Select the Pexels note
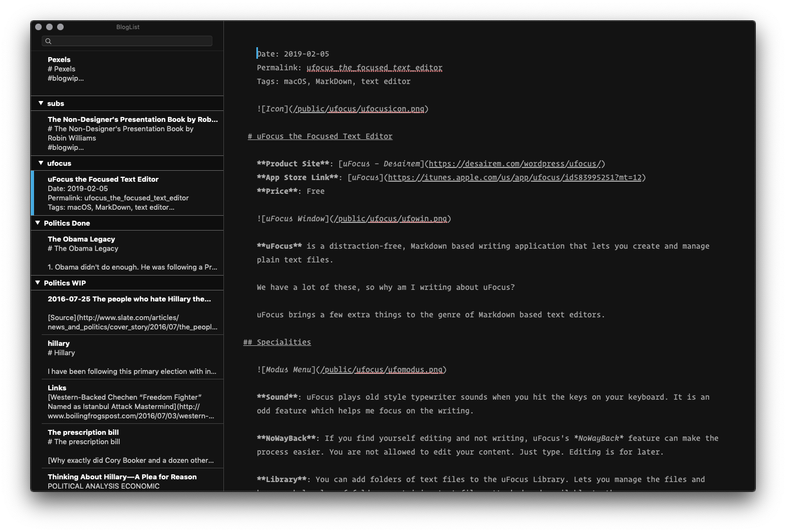This screenshot has width=786, height=532. pos(127,74)
